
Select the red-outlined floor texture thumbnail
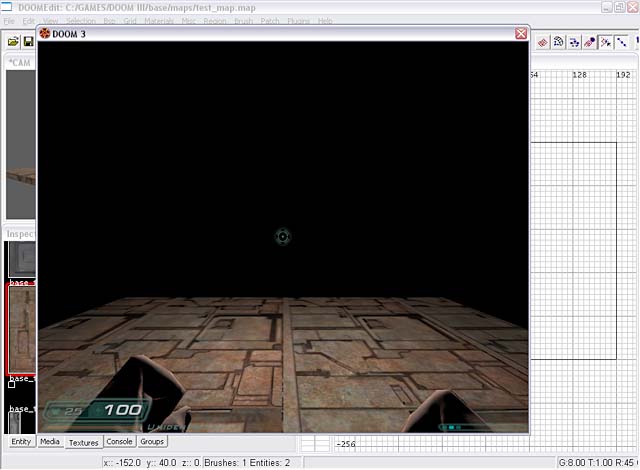point(21,330)
